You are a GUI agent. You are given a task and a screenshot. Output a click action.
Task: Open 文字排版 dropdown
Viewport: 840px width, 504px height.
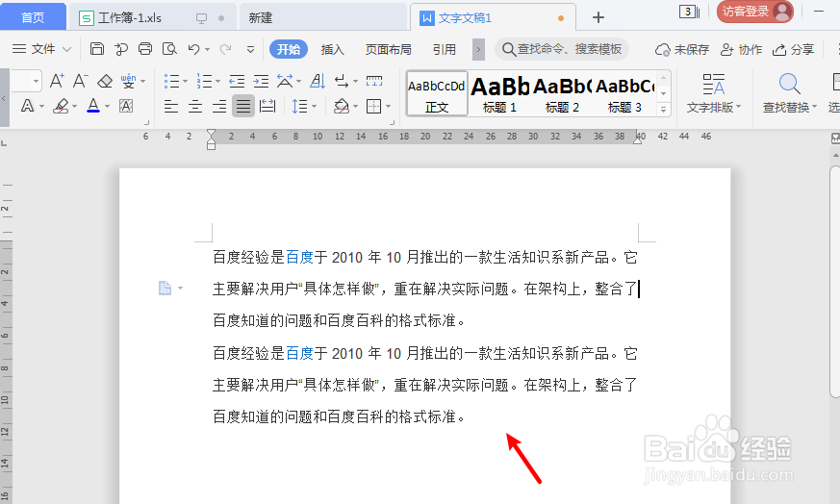tap(714, 93)
